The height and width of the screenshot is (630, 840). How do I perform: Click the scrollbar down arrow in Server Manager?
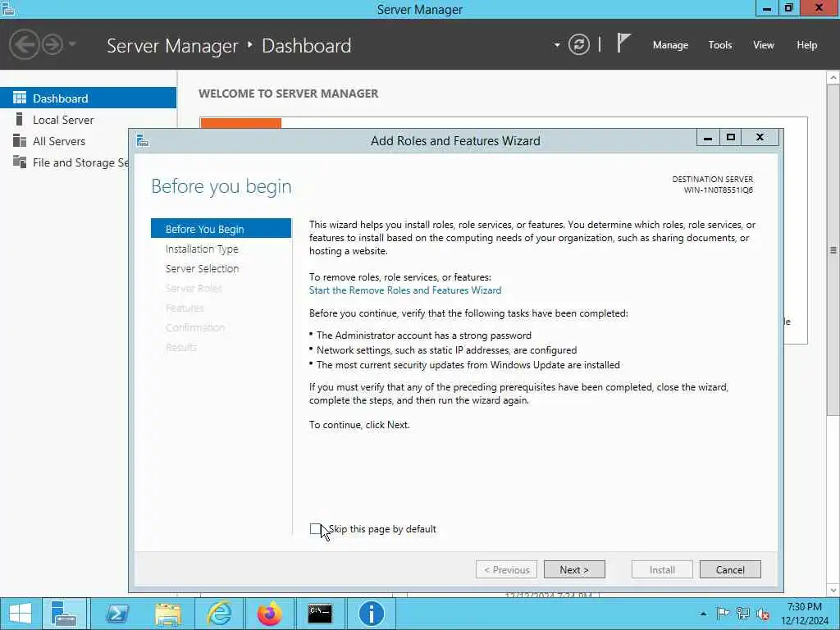833,591
